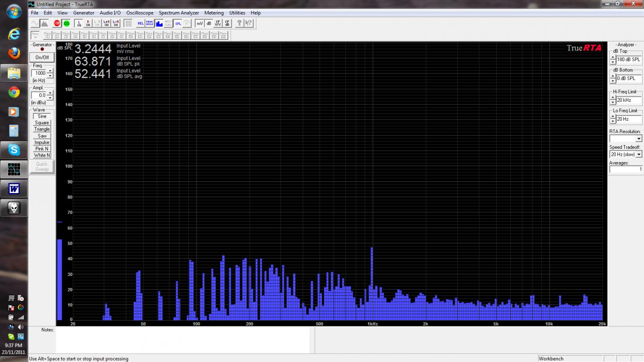Click the CF V/V icon
The width and height of the screenshot is (644, 362).
click(x=218, y=23)
